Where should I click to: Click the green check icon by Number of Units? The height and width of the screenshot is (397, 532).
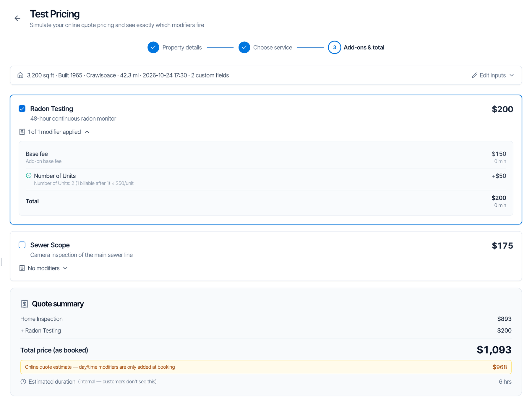[29, 176]
